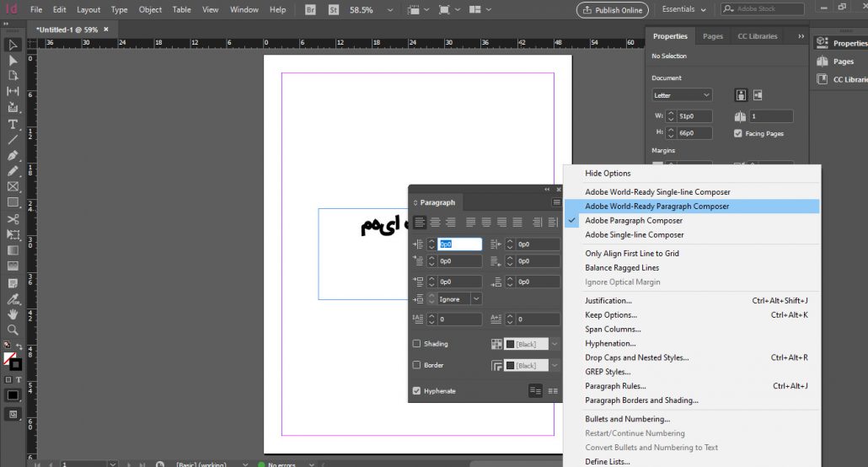868x467 pixels.
Task: Open the Letter page size dropdown
Action: point(682,95)
